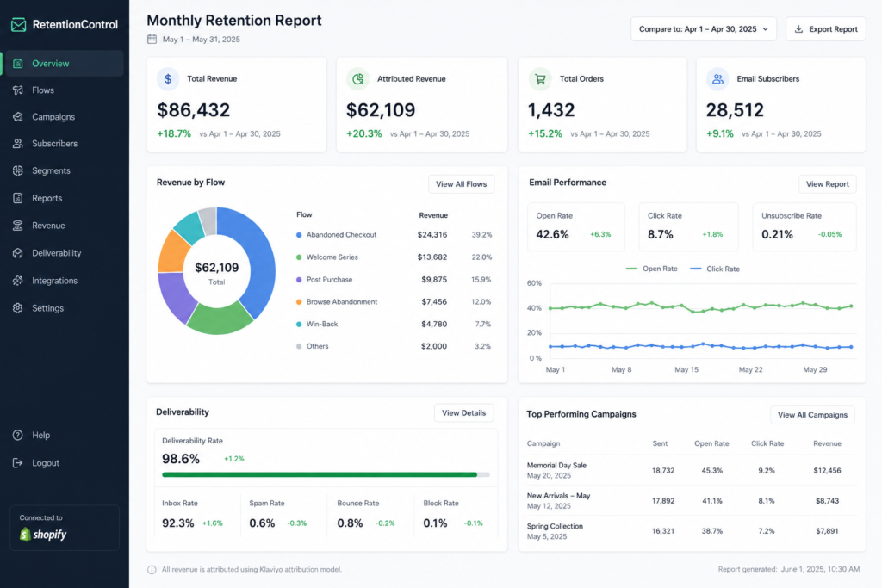Click the Open Rate 42.6% value
Image resolution: width=882 pixels, height=588 pixels.
[x=552, y=234]
